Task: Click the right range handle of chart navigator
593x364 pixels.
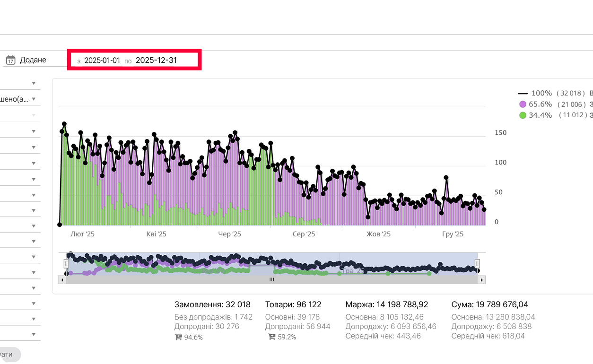Action: (478, 263)
